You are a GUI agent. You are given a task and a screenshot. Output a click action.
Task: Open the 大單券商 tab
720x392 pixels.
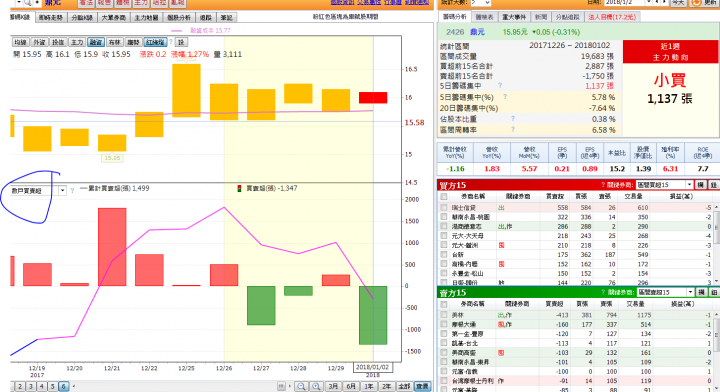pyautogui.click(x=113, y=17)
